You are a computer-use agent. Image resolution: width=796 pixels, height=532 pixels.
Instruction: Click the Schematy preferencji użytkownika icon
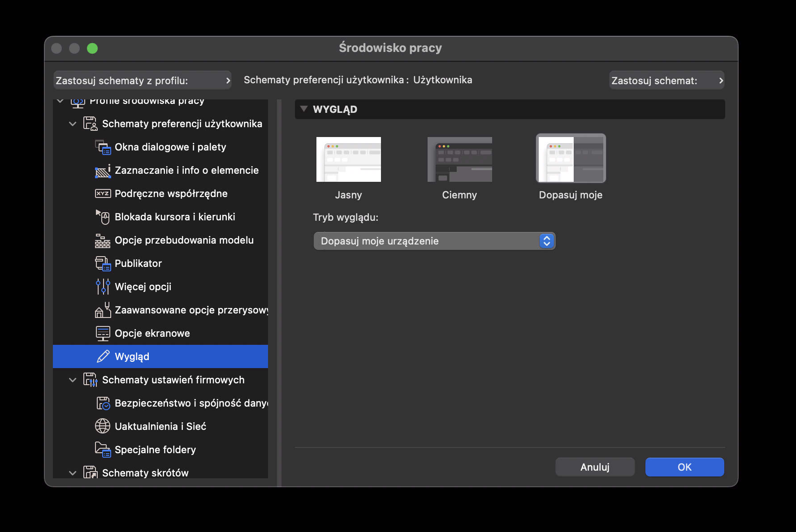90,124
